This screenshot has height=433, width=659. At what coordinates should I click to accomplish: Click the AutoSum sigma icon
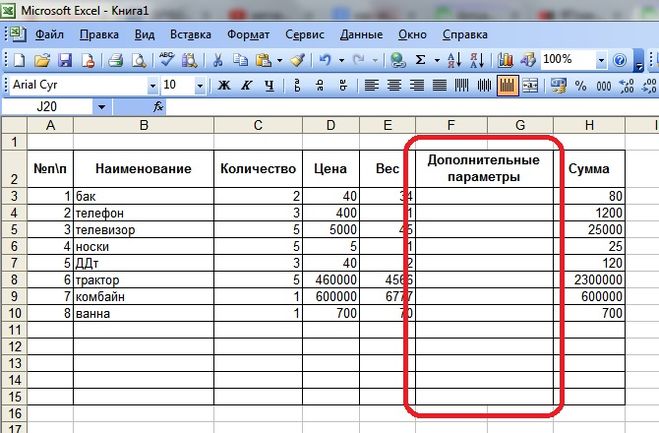point(421,60)
